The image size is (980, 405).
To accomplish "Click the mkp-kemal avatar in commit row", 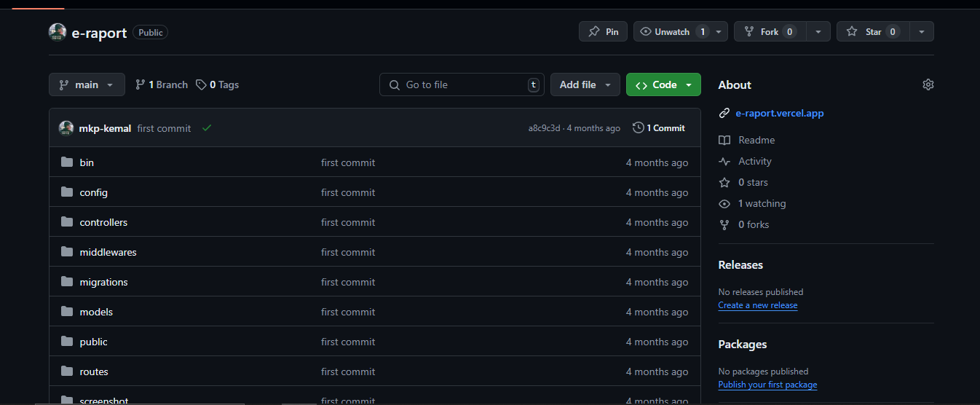I will pos(66,128).
